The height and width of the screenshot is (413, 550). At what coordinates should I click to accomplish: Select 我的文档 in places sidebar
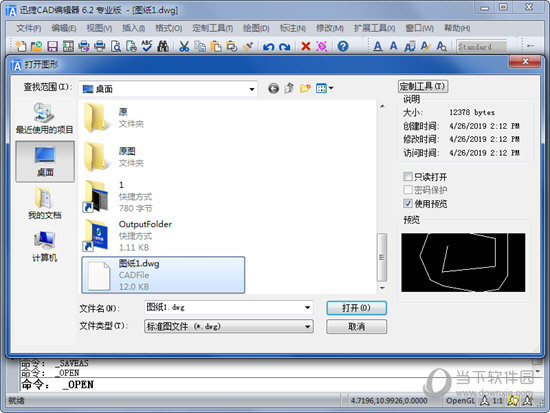tap(45, 204)
